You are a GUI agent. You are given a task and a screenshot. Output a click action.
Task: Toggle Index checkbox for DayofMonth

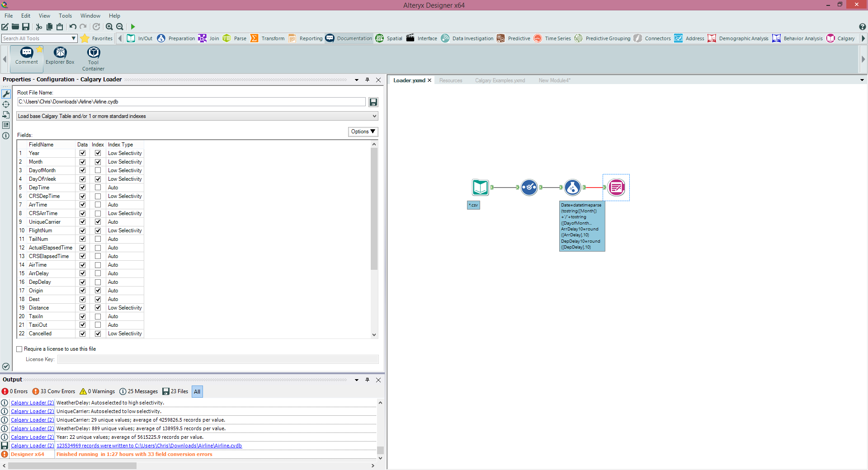(x=98, y=170)
